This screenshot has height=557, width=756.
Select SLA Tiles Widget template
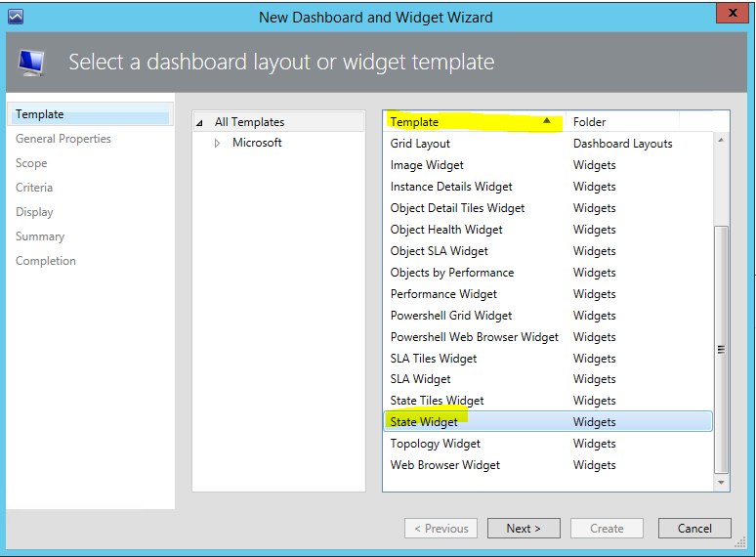[548, 359]
